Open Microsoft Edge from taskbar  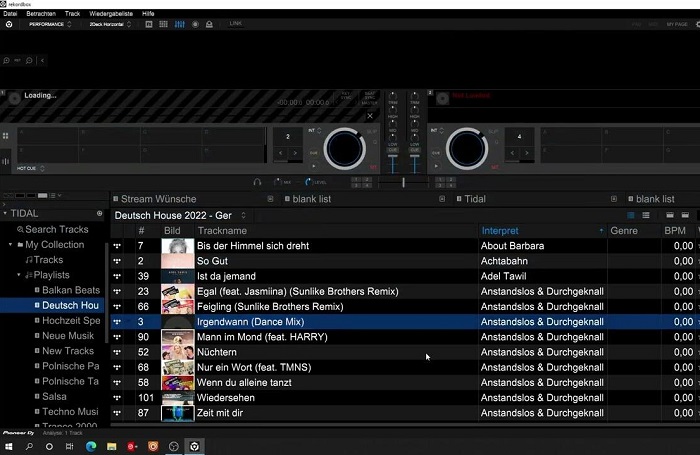pyautogui.click(x=91, y=447)
